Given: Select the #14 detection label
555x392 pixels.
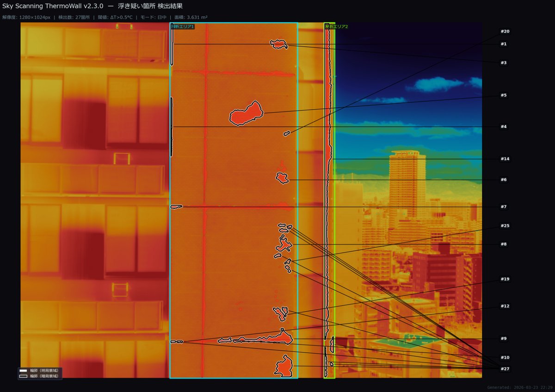Looking at the screenshot, I should [505, 159].
